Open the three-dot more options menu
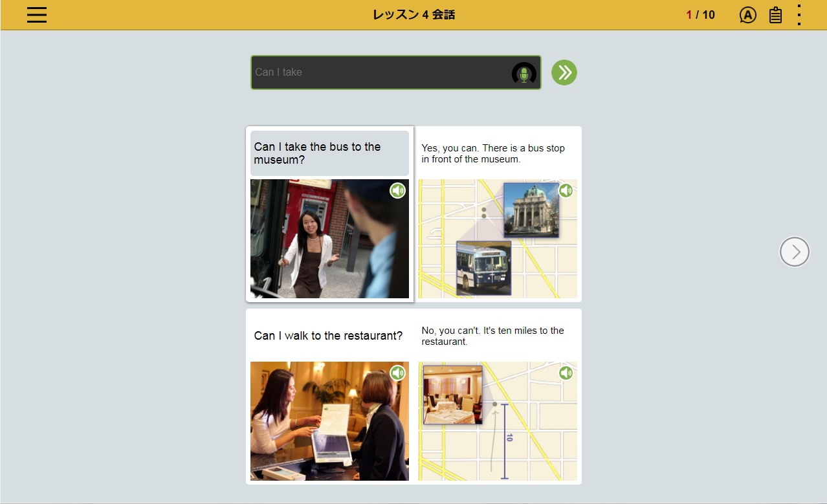This screenshot has height=504, width=827. point(799,15)
